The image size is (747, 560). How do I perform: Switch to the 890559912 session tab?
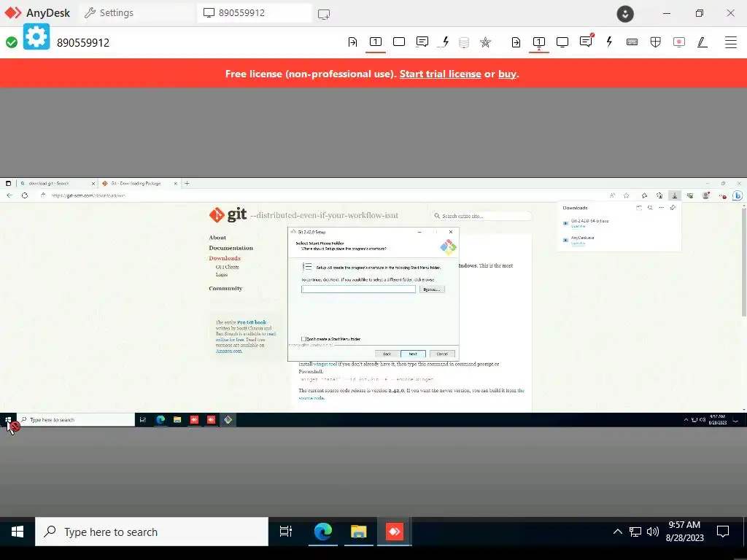255,13
